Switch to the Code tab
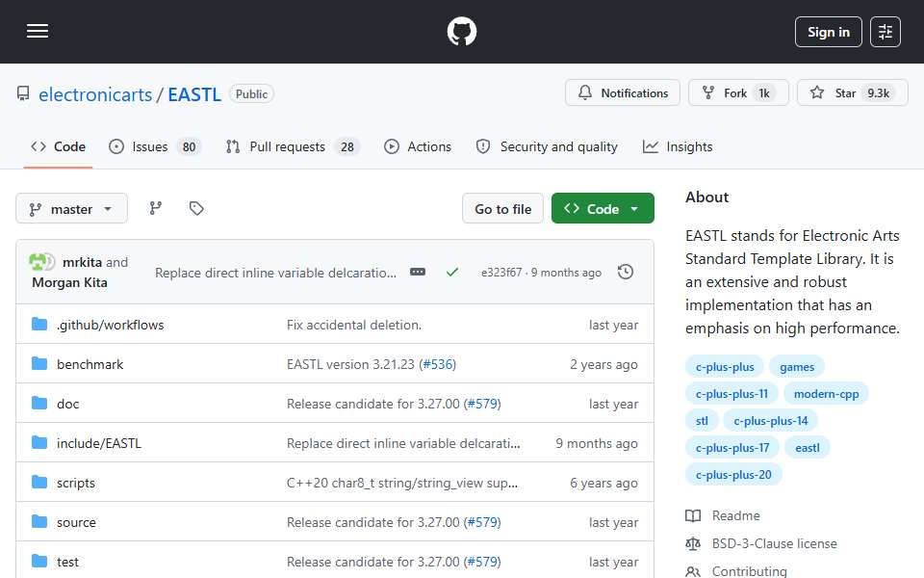924x578 pixels. click(x=59, y=146)
